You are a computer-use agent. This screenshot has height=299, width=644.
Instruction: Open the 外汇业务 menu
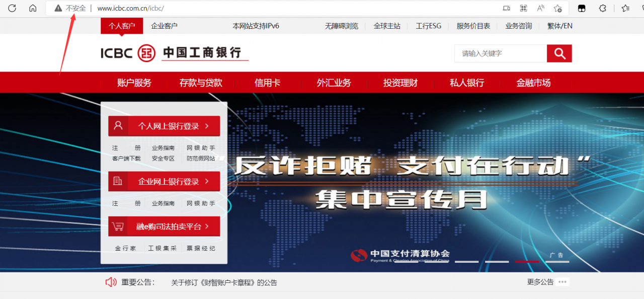coord(334,83)
